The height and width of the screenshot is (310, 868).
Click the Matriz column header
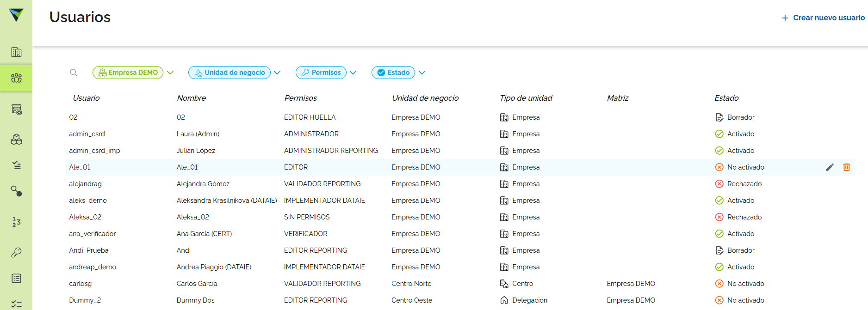click(618, 98)
